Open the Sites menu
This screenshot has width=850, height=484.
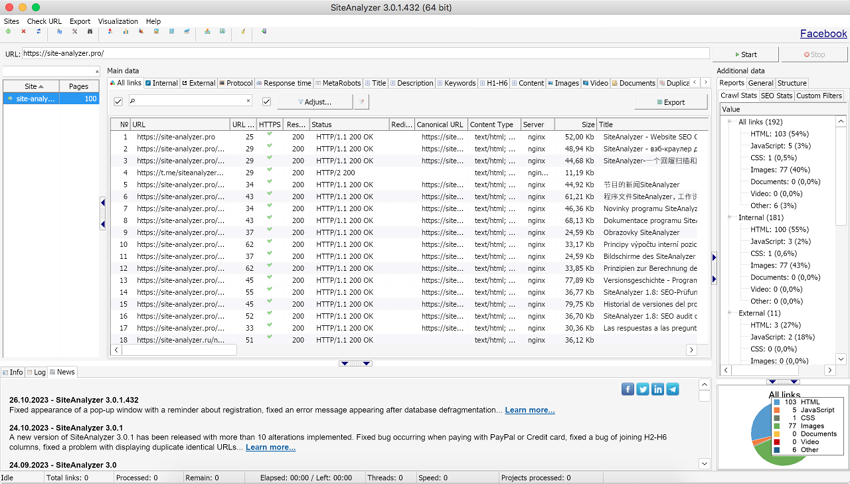click(x=11, y=21)
